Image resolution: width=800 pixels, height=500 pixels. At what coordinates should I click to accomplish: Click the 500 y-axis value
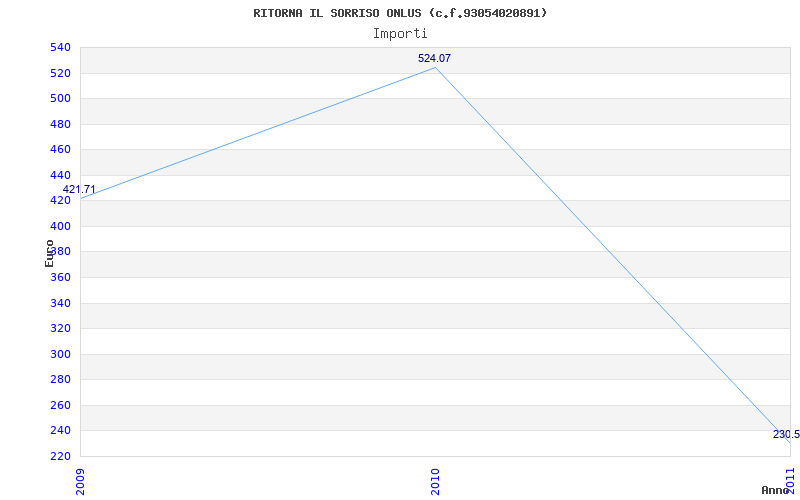[x=60, y=98]
